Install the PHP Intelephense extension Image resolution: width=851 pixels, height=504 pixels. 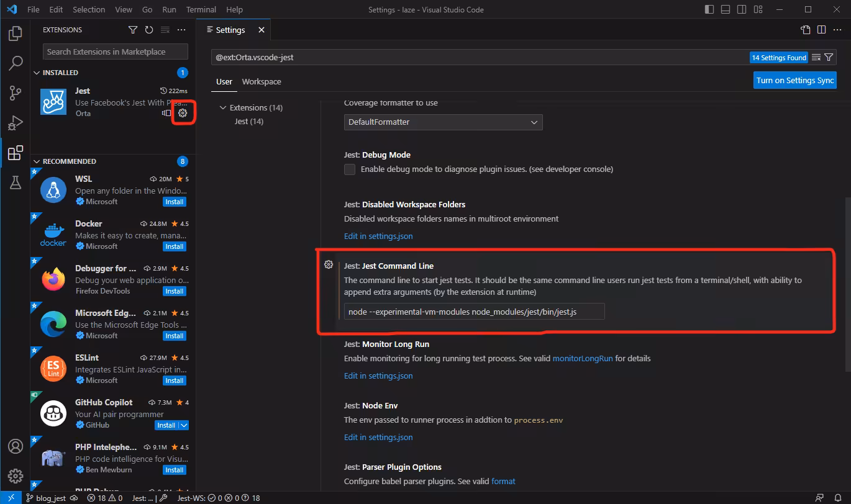tap(175, 470)
